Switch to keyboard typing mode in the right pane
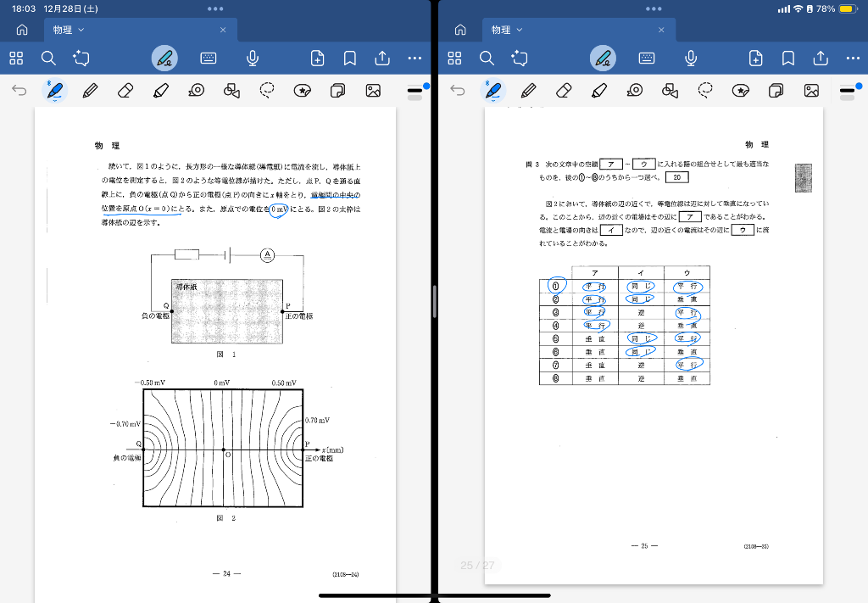The height and width of the screenshot is (603, 868). coord(647,58)
